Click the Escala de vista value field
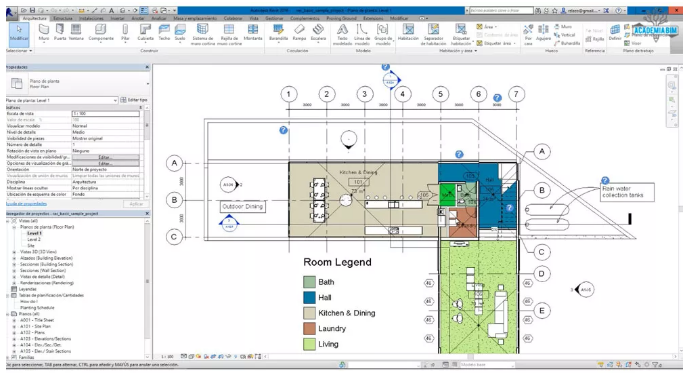The width and height of the screenshot is (692, 373). click(105, 113)
